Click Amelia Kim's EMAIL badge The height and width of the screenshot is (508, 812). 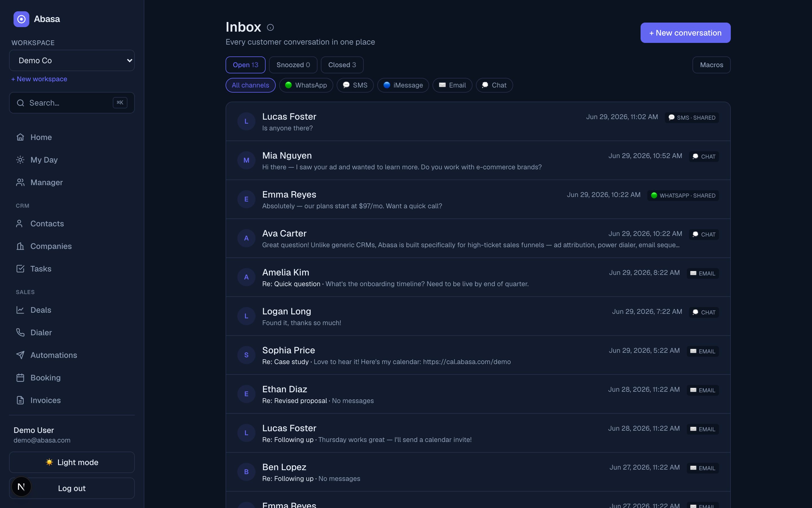click(x=703, y=273)
